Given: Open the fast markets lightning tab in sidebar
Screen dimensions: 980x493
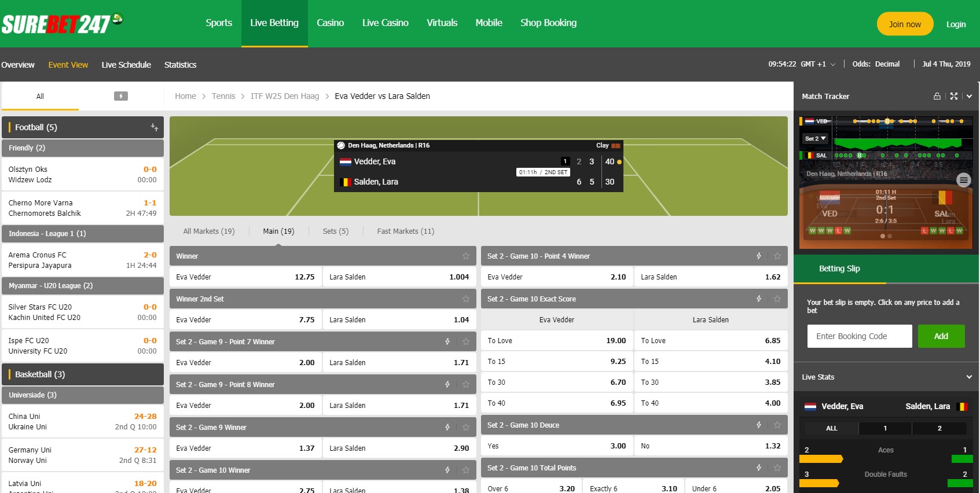Looking at the screenshot, I should 120,96.
